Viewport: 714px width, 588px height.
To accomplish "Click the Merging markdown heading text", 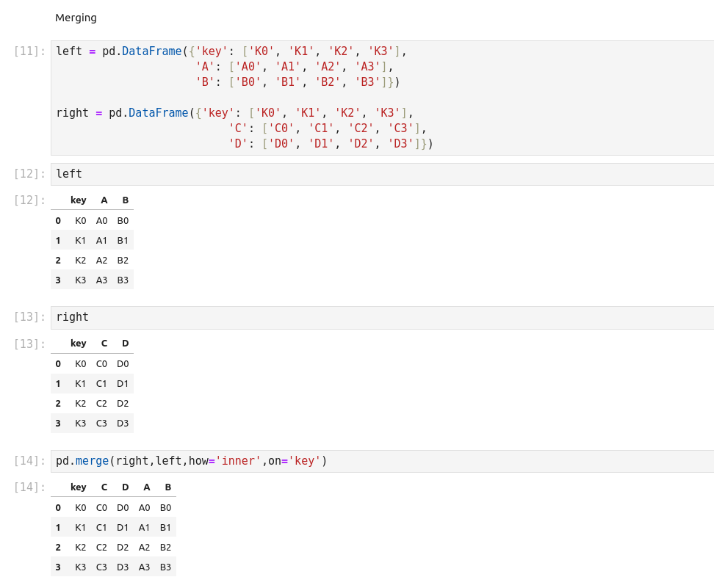I will 76,18.
